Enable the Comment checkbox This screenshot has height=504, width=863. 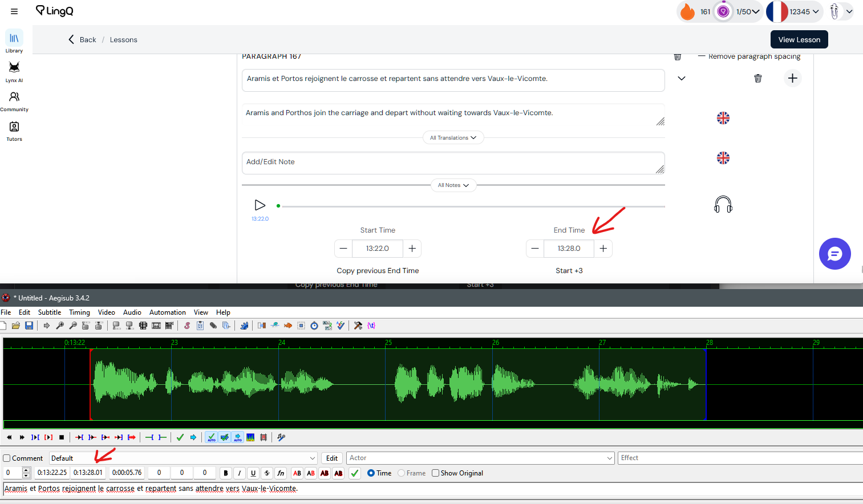click(x=7, y=458)
